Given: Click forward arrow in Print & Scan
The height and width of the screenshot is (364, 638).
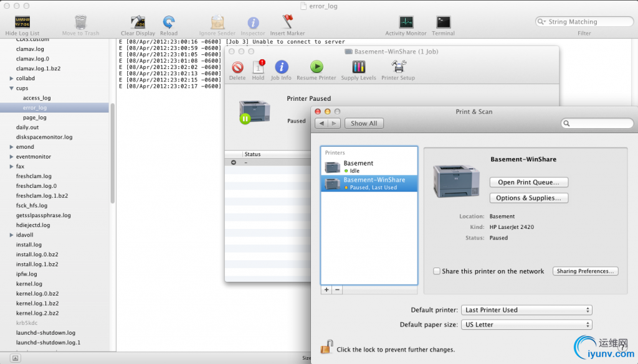Looking at the screenshot, I should tap(334, 123).
